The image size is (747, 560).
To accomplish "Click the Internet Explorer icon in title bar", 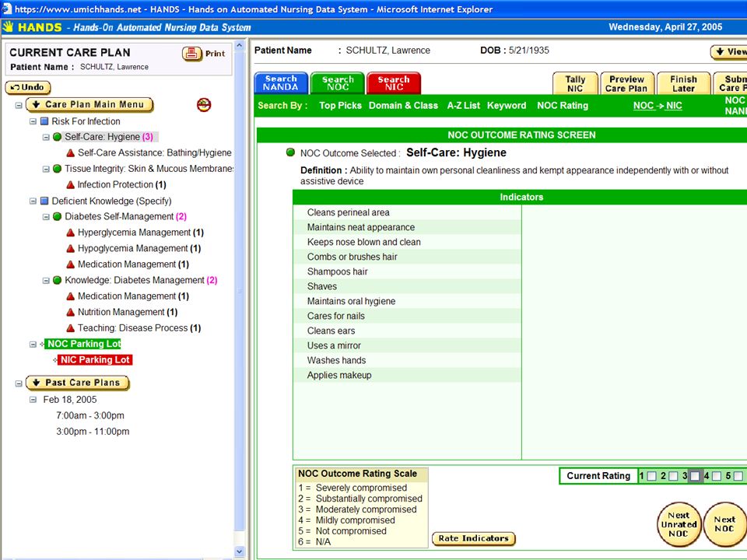I will click(6, 9).
